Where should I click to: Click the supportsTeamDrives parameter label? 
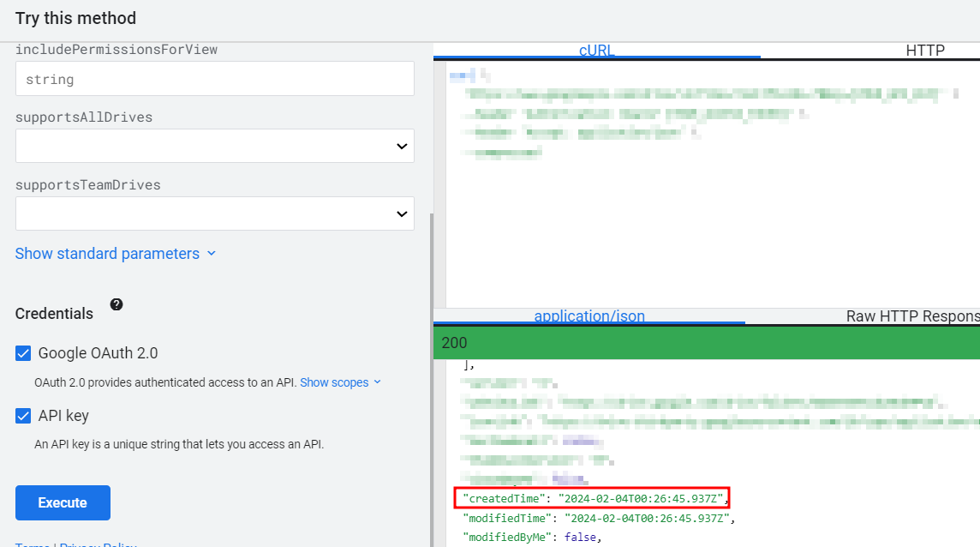pyautogui.click(x=88, y=184)
